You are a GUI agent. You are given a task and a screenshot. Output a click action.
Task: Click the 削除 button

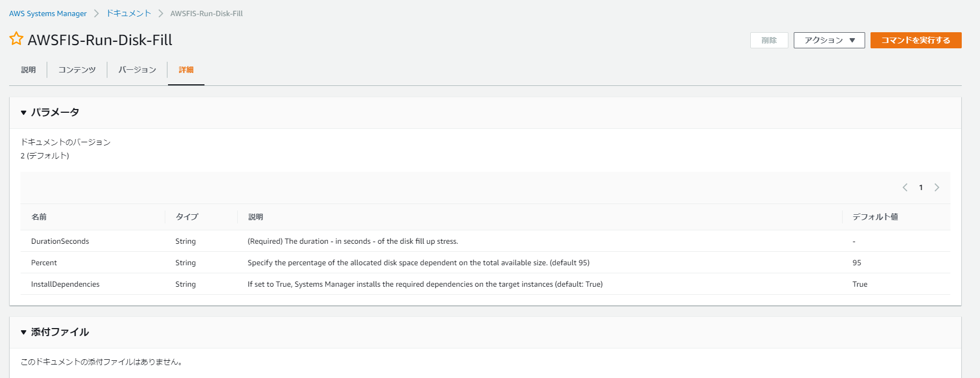(x=769, y=40)
